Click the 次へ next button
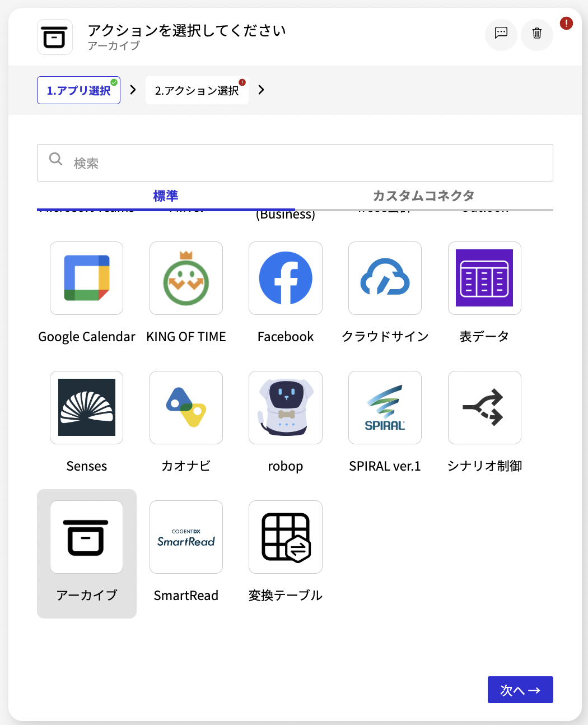This screenshot has height=725, width=588. click(x=520, y=690)
